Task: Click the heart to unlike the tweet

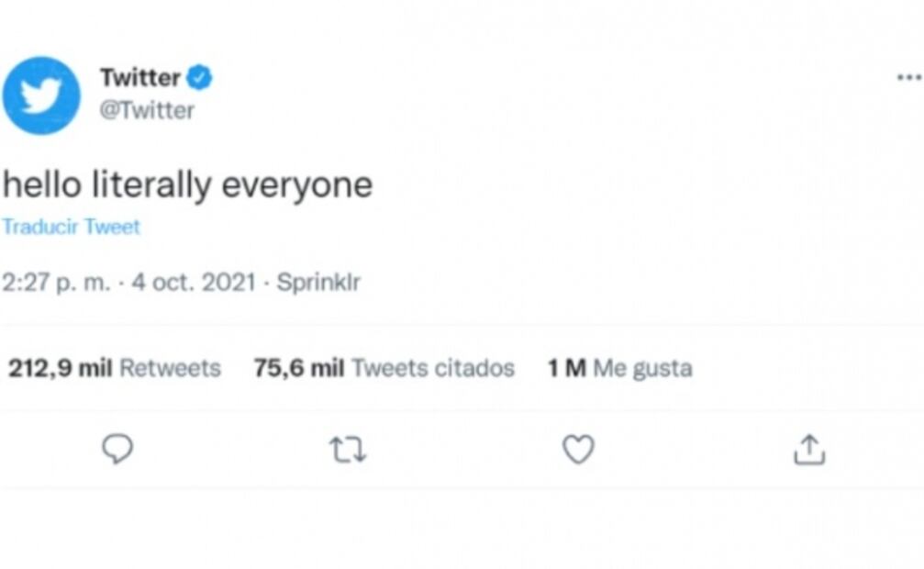Action: click(x=577, y=450)
